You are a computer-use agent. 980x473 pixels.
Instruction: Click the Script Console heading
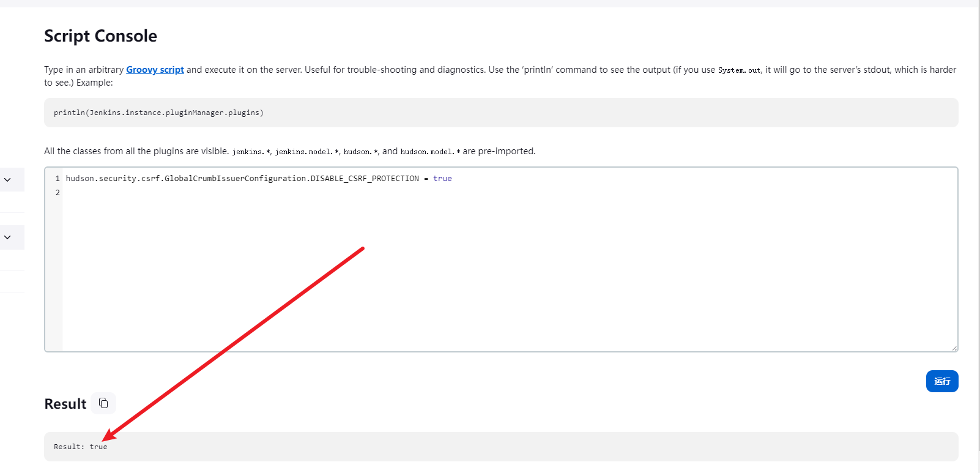point(100,36)
